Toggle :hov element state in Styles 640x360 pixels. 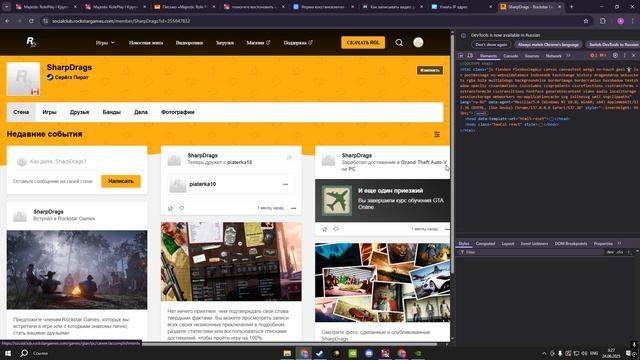(610, 252)
